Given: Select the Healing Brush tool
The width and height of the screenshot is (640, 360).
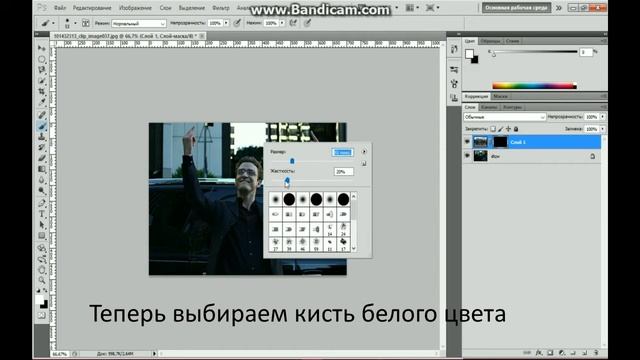Looking at the screenshot, I should pyautogui.click(x=42, y=116).
